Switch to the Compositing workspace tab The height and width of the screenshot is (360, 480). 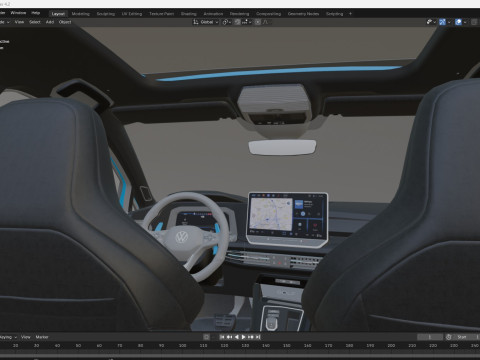(x=268, y=14)
